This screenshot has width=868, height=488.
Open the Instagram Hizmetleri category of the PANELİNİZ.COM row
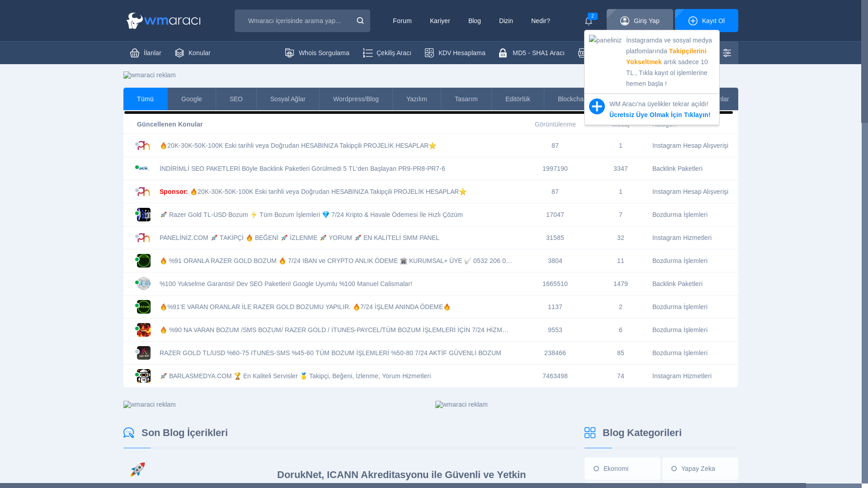click(682, 238)
